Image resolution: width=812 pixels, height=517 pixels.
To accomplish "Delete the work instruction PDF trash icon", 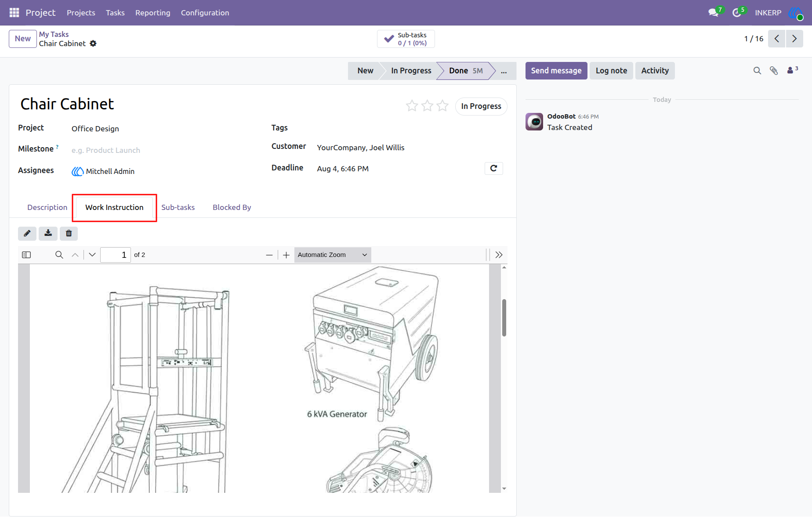I will coord(69,233).
